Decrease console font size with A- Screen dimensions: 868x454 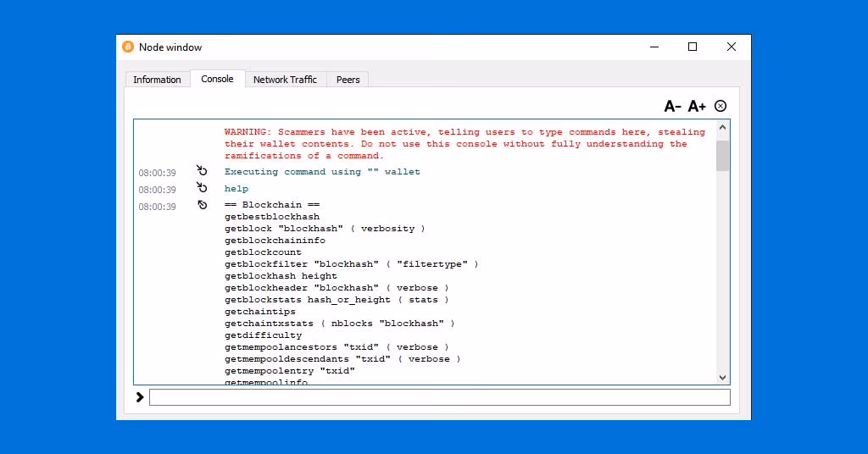pyautogui.click(x=672, y=106)
